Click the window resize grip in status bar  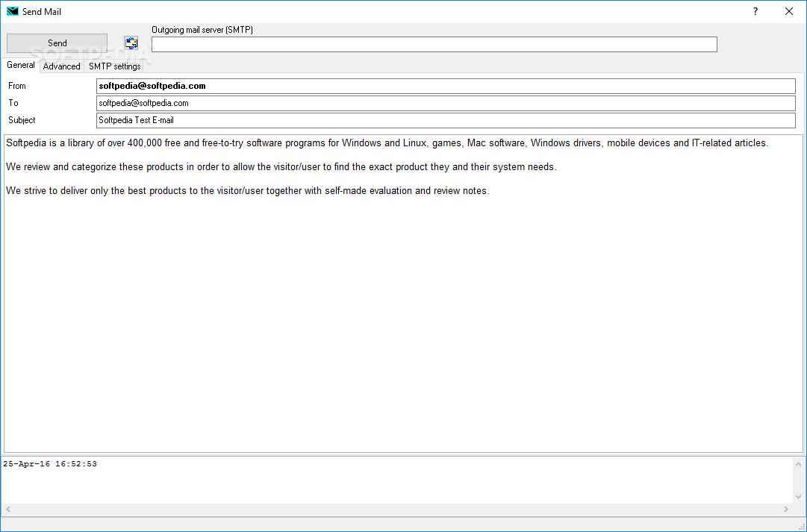coord(801,526)
